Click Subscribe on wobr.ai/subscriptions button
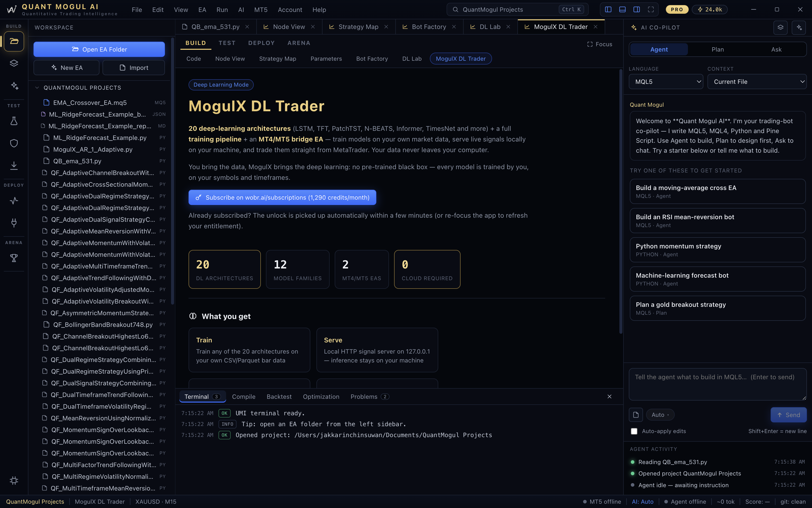 [282, 198]
